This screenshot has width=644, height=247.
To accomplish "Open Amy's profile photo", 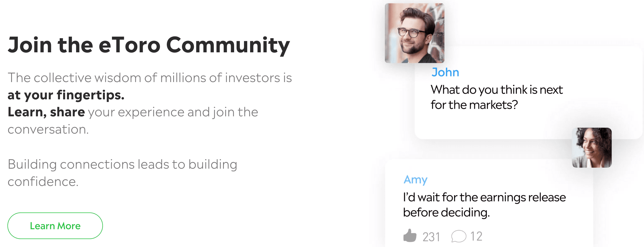I will tap(592, 148).
